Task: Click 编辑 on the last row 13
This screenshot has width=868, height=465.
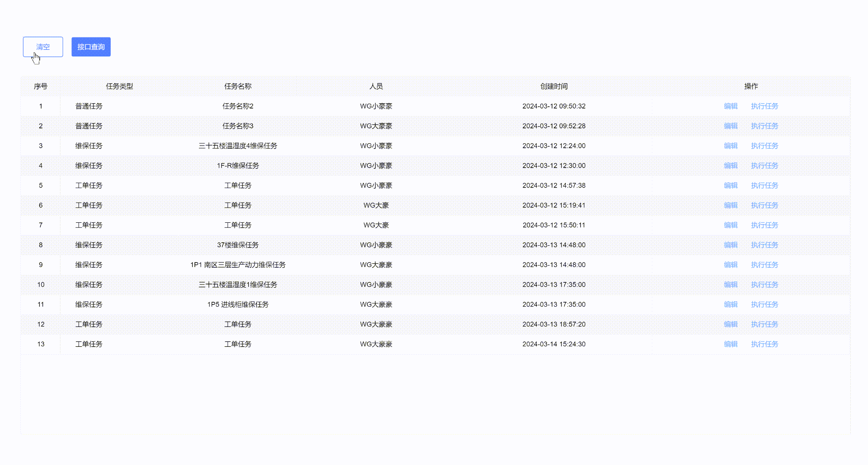Action: point(730,344)
